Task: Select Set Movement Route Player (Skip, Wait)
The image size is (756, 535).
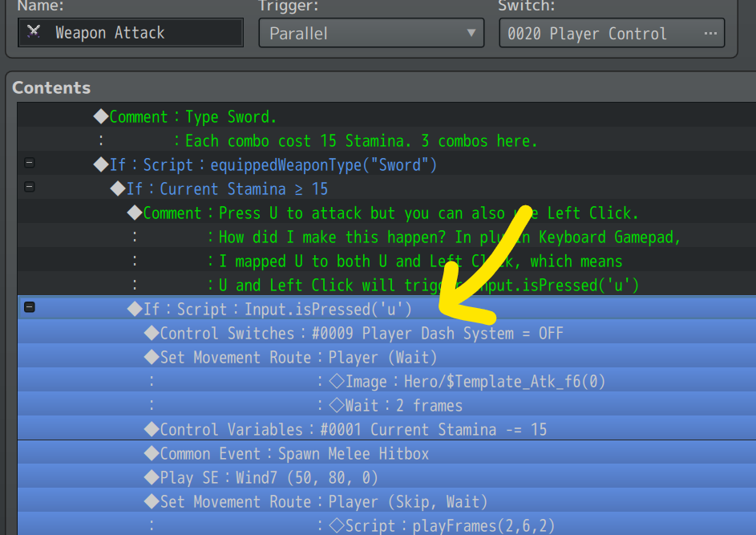Action: pyautogui.click(x=386, y=502)
